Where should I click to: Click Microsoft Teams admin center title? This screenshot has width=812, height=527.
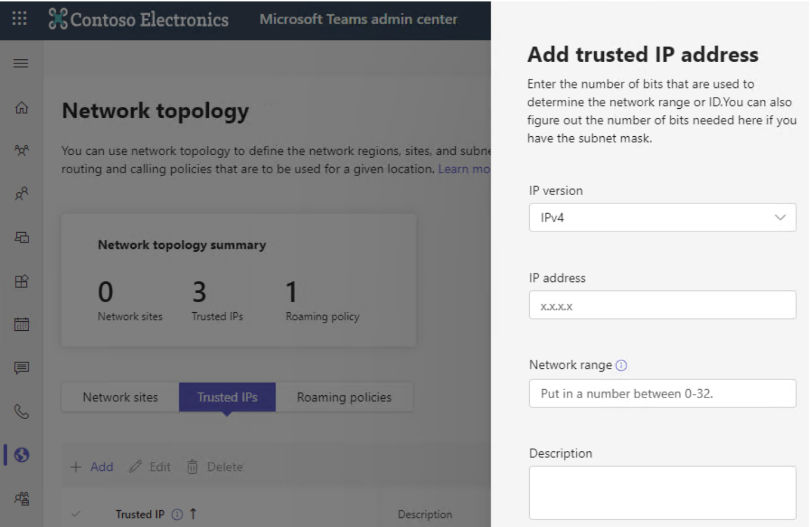[359, 19]
